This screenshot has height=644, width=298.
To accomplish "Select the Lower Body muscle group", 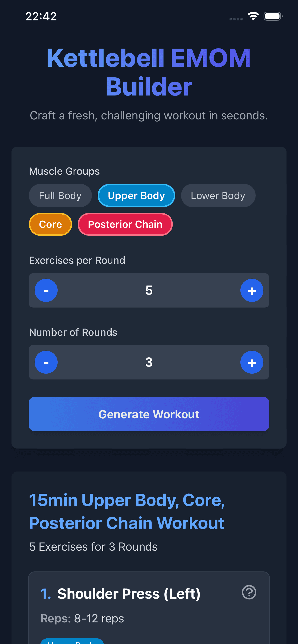I will pos(218,195).
